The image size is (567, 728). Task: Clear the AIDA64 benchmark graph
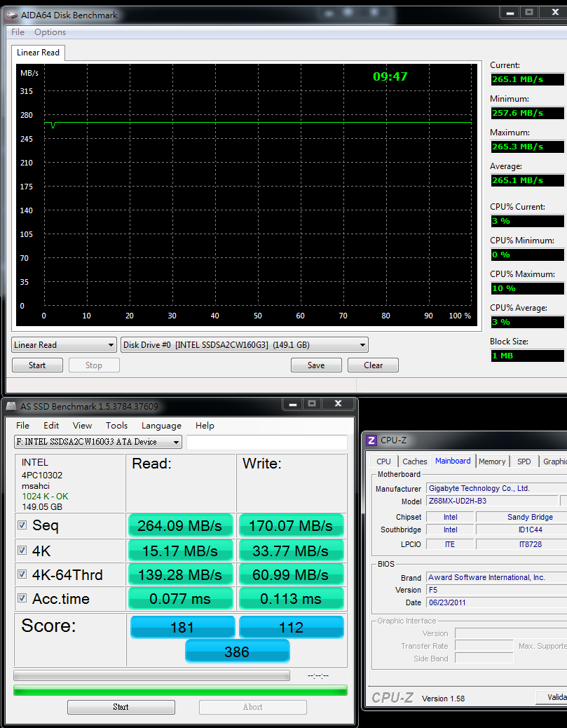(x=373, y=365)
